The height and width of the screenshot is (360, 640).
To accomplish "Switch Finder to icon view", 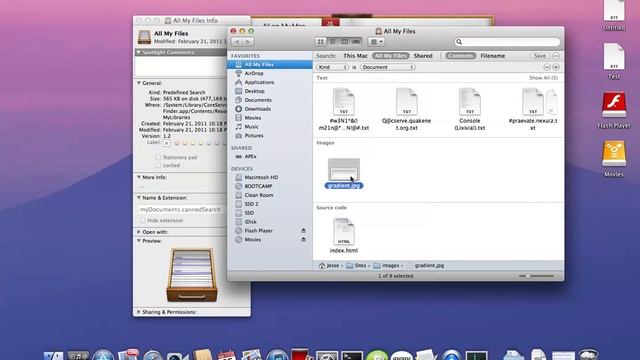I will tap(321, 42).
